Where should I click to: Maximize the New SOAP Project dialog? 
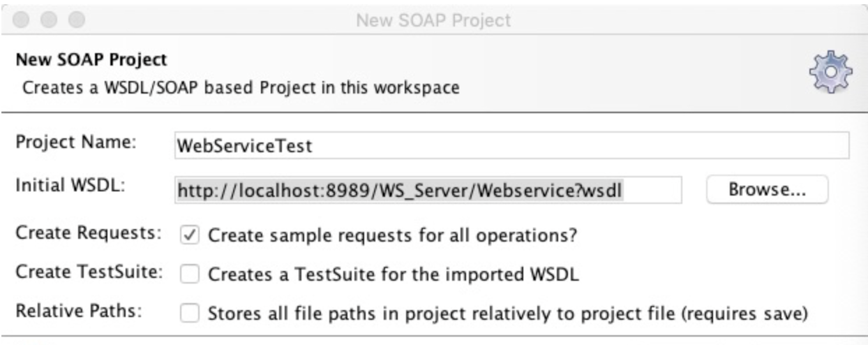tap(77, 20)
